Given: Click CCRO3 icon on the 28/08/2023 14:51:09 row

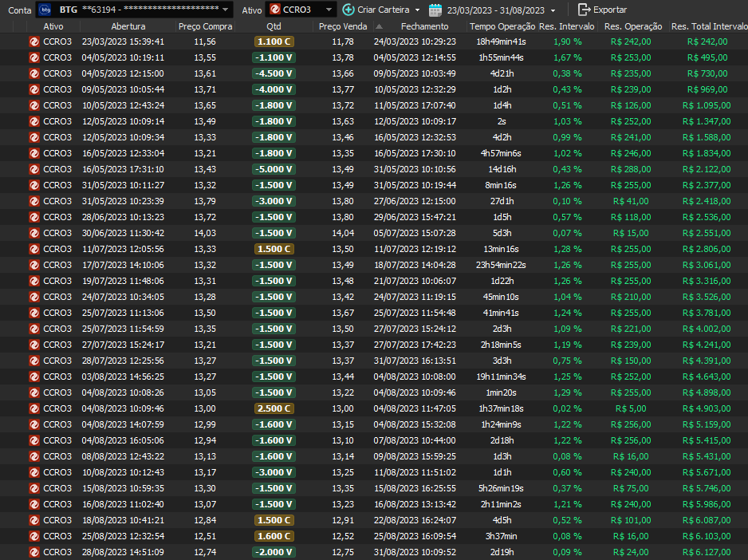Looking at the screenshot, I should (34, 552).
